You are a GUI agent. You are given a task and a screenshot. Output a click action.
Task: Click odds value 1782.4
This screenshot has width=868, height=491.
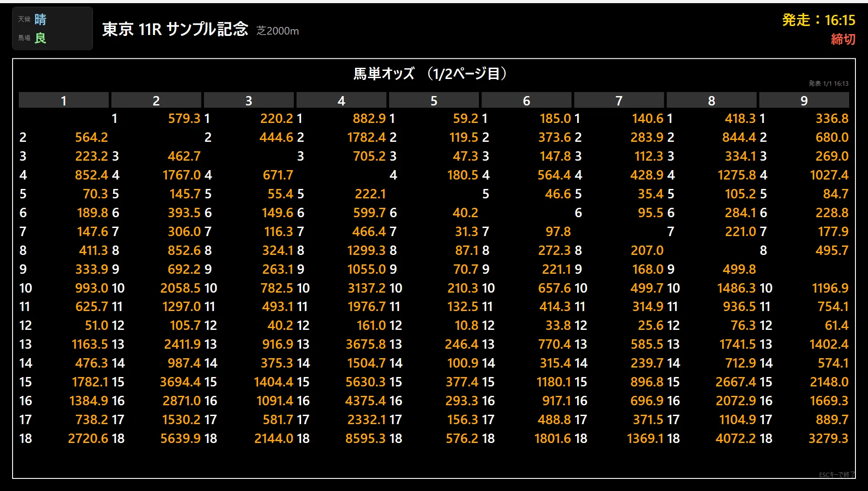click(366, 137)
